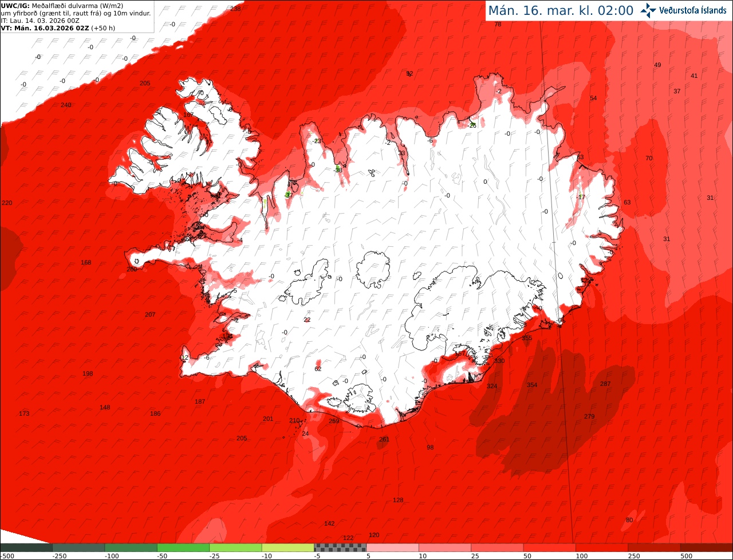Click the 240 flux value in the northwest sea
This screenshot has width=733, height=560.
[66, 105]
